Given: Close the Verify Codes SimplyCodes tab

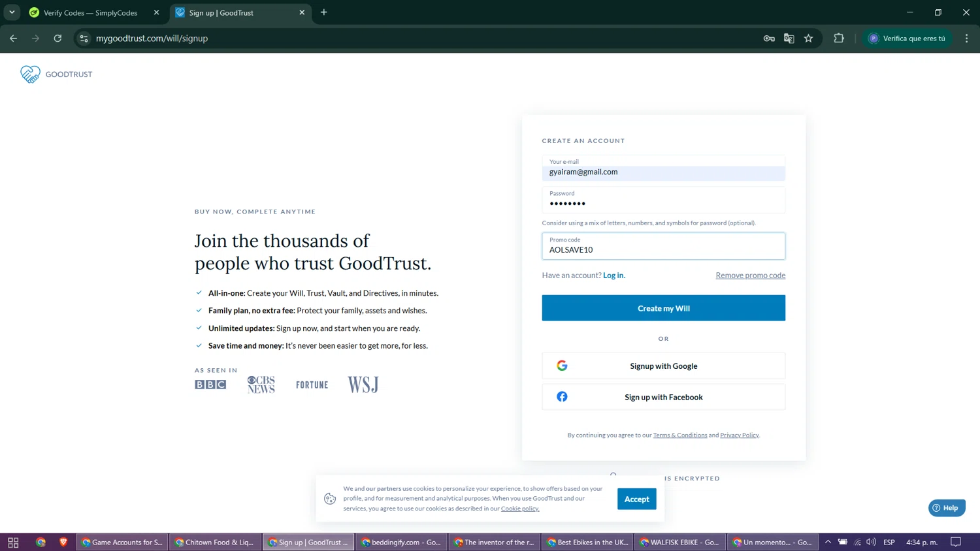Looking at the screenshot, I should click(156, 12).
